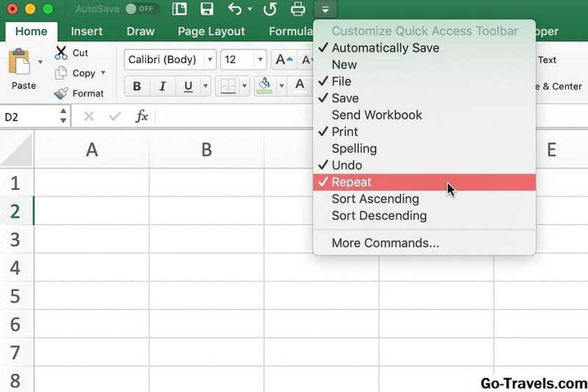
Task: Click the formula confirm checkmark icon
Action: pos(115,117)
